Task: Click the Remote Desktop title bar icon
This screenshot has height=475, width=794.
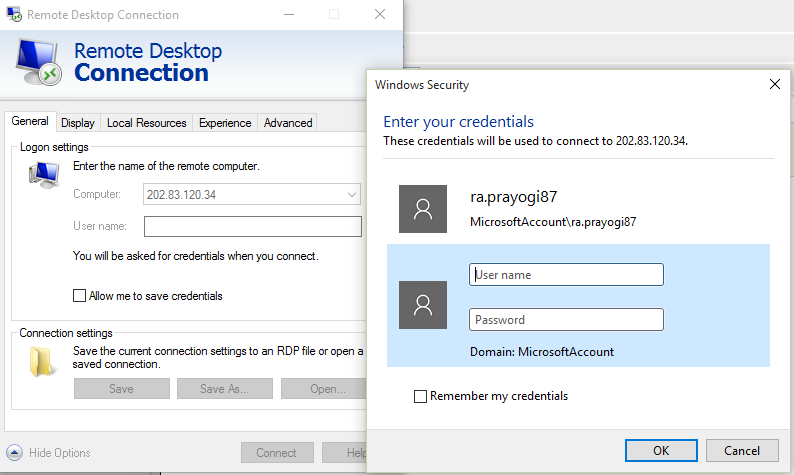Action: 13,15
